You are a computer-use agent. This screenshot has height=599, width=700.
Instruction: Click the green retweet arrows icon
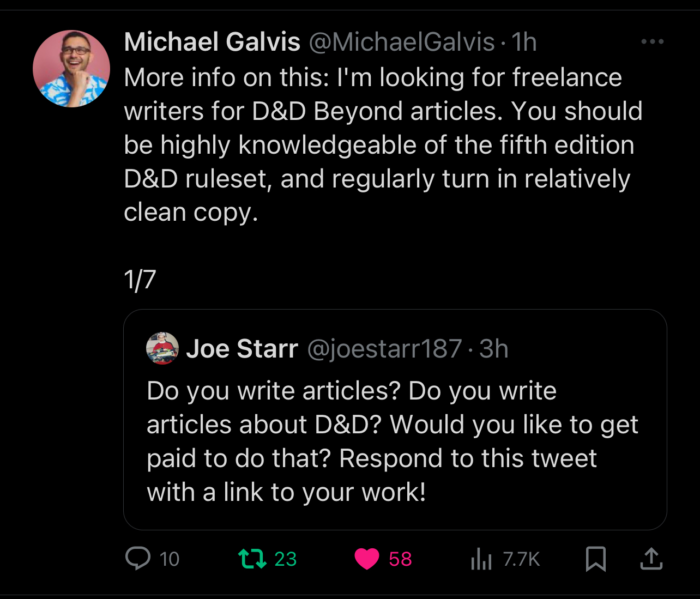[x=252, y=559]
